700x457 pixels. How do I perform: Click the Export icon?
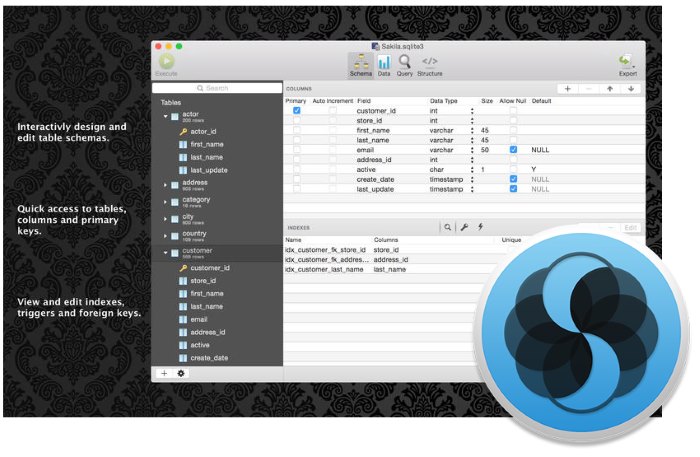(627, 66)
